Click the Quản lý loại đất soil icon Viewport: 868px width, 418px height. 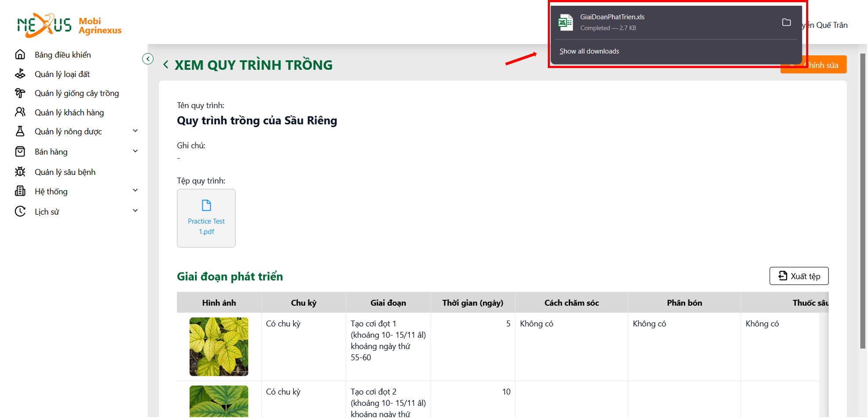coord(20,74)
